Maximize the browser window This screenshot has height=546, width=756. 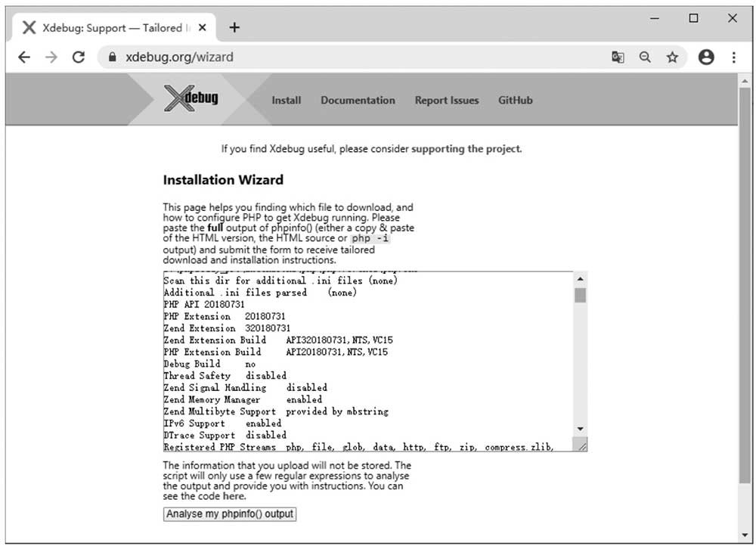click(x=693, y=18)
